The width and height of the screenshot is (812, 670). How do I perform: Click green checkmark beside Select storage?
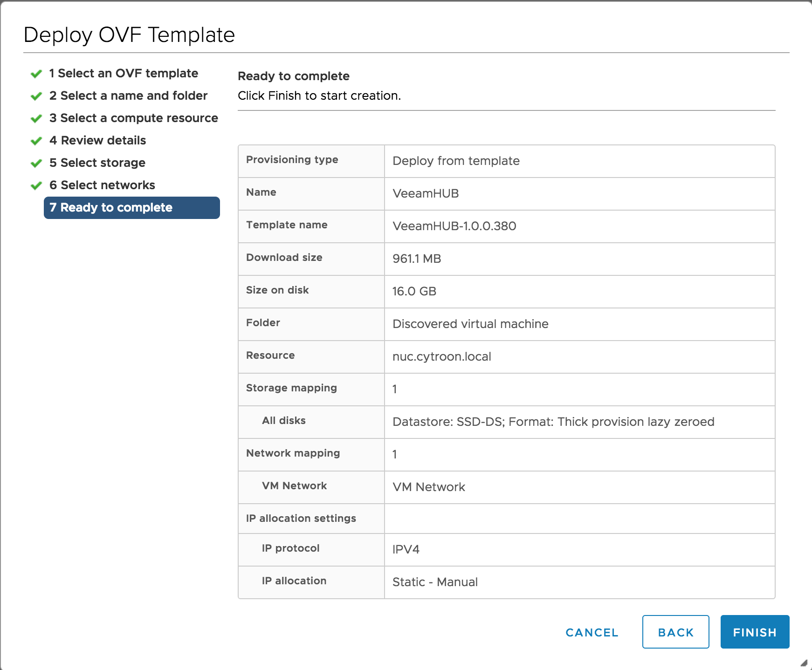tap(36, 163)
